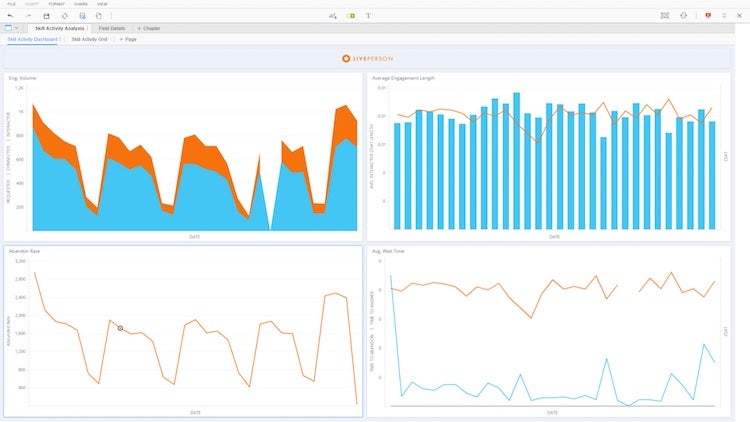Click the DATE axis label under Average Engagement Length
This screenshot has height=422, width=750.
[x=554, y=237]
